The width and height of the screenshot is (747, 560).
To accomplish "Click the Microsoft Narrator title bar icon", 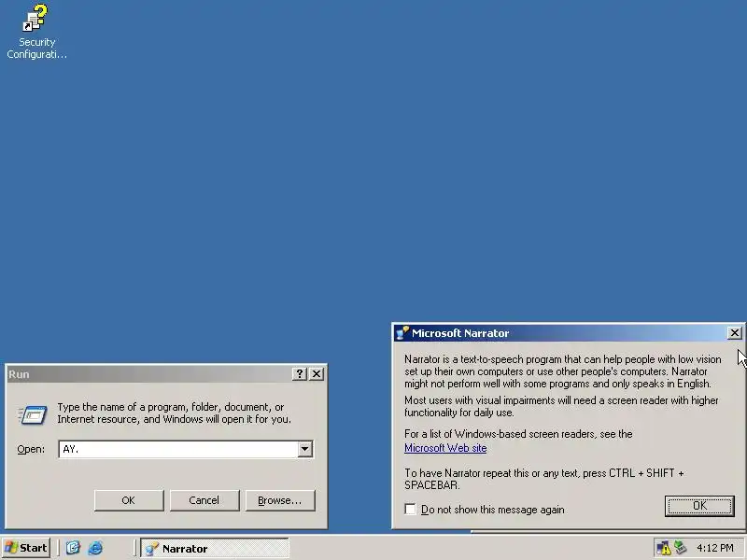I will click(x=402, y=333).
